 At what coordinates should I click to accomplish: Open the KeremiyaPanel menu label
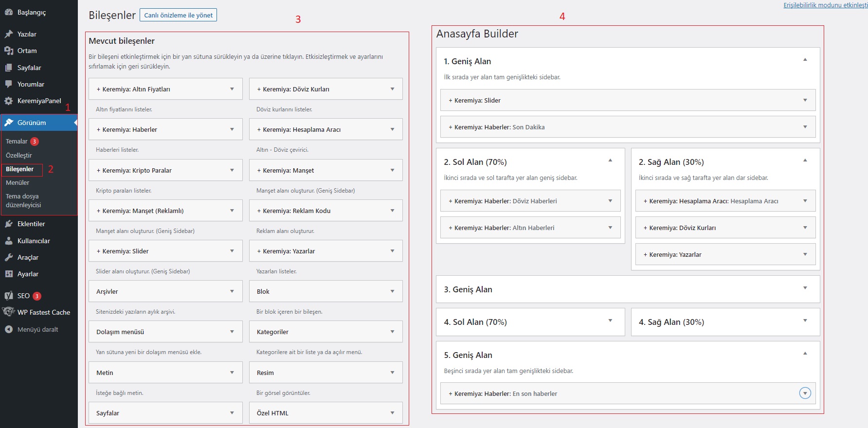(x=39, y=101)
